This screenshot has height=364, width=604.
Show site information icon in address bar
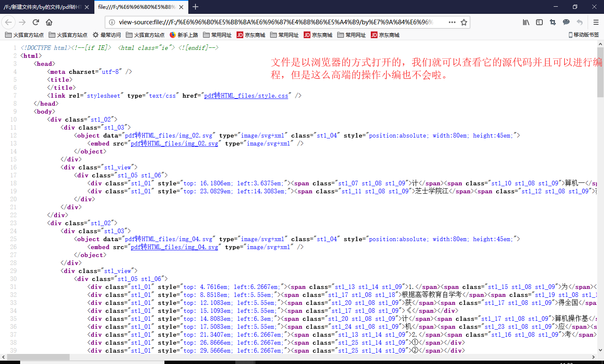[x=112, y=22]
